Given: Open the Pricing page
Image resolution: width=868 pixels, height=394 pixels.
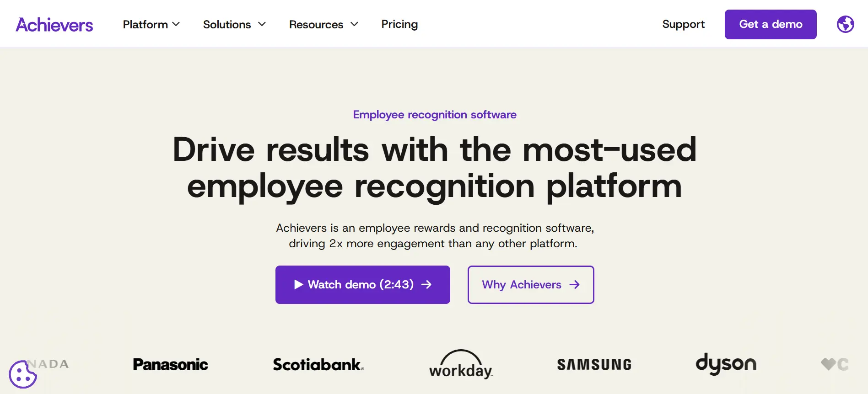Looking at the screenshot, I should 399,24.
